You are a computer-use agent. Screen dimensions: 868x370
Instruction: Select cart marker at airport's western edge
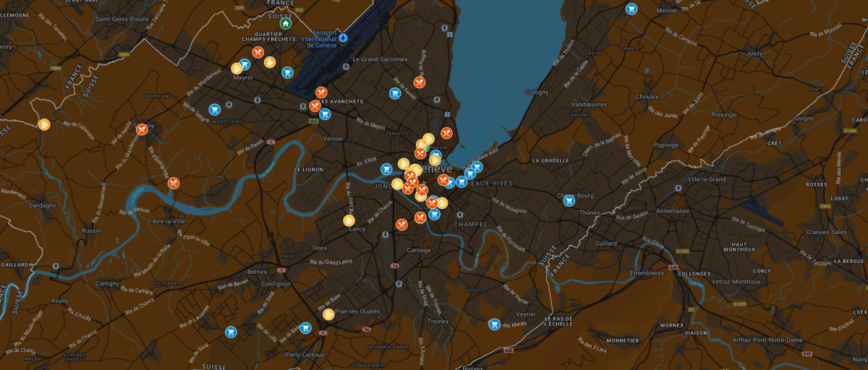coord(287,72)
